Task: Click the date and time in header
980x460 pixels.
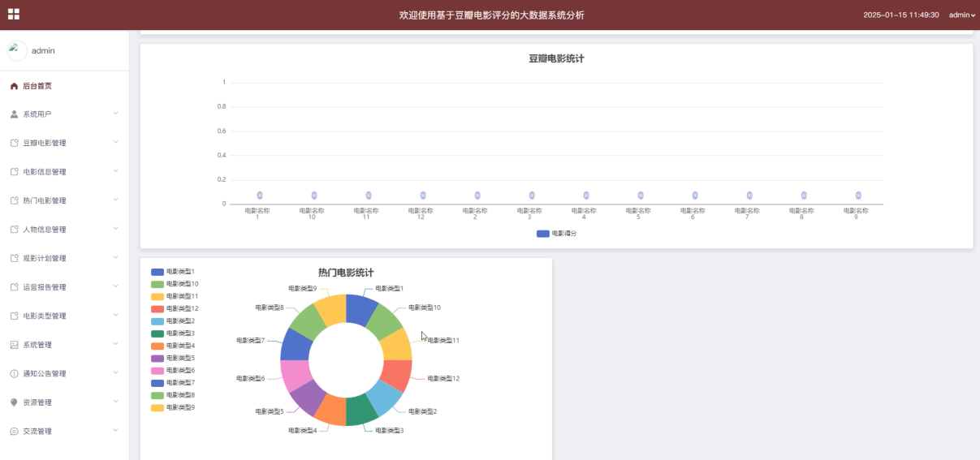Action: click(901, 15)
